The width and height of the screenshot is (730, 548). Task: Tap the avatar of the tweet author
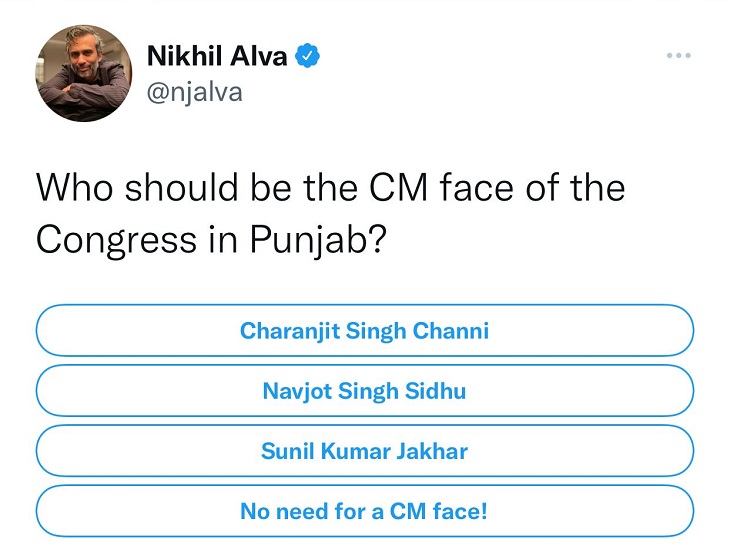85,73
